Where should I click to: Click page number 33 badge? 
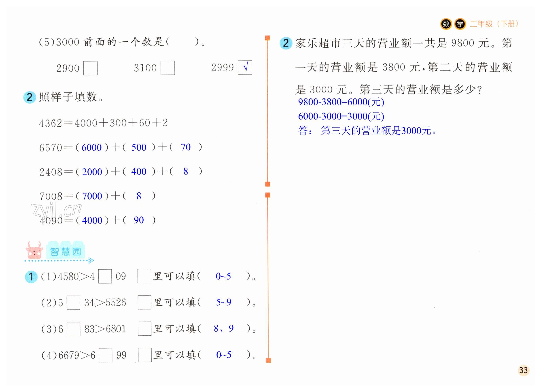point(523,370)
